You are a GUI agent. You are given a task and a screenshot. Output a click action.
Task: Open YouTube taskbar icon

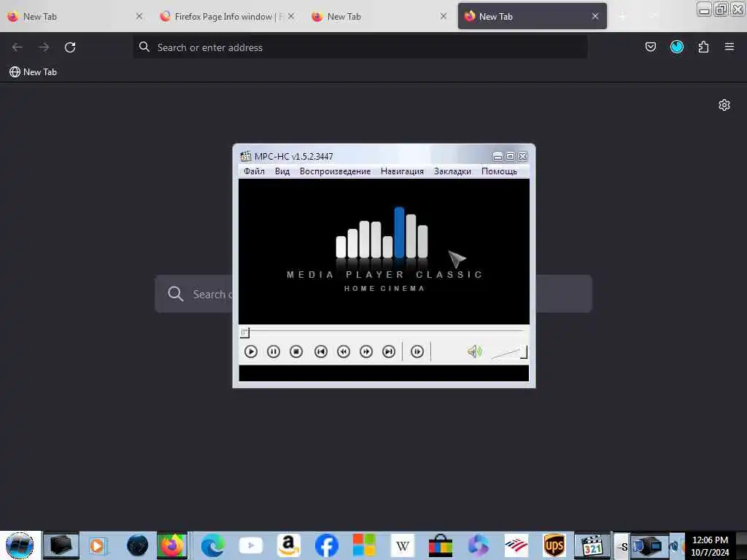click(x=251, y=545)
